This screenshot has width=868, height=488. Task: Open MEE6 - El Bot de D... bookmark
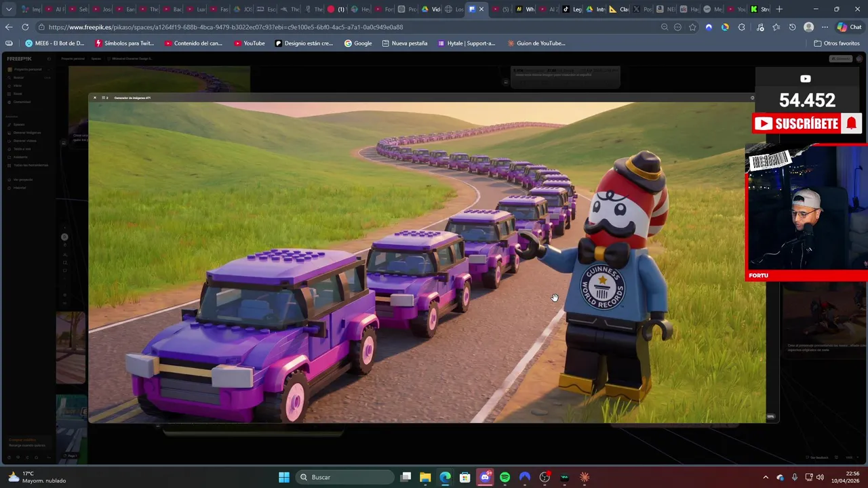55,43
